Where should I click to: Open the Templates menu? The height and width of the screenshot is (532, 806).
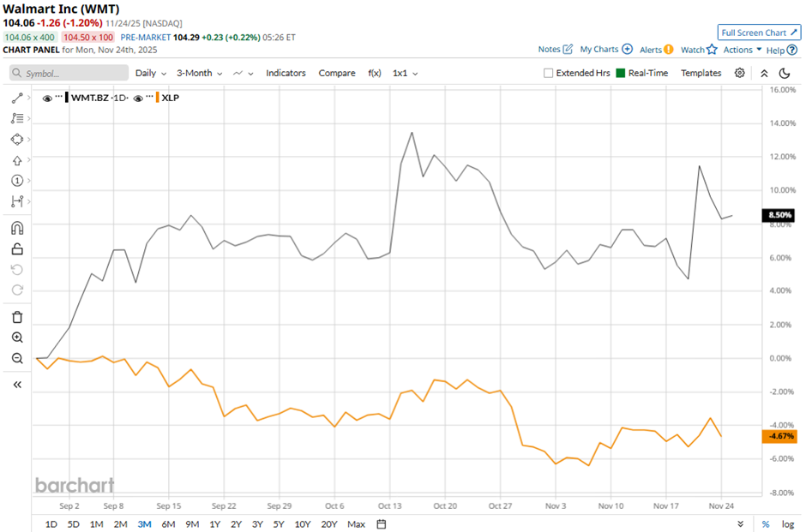pyautogui.click(x=701, y=74)
